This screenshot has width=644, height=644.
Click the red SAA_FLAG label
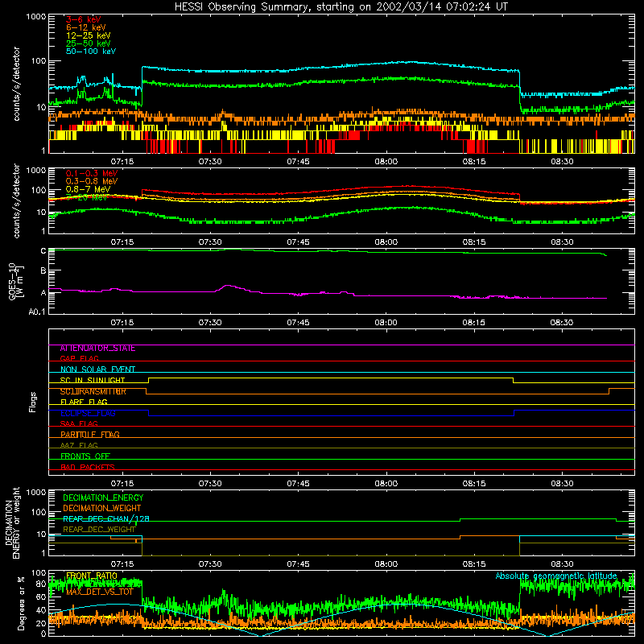(79, 423)
